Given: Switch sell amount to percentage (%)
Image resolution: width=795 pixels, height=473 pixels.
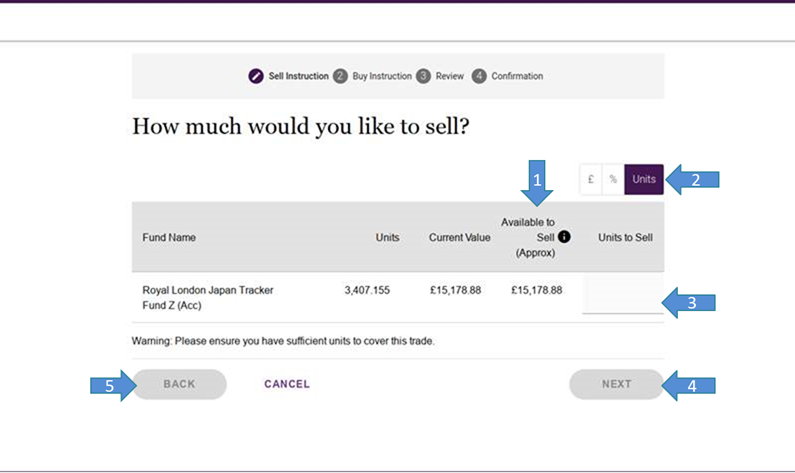Looking at the screenshot, I should 613,179.
